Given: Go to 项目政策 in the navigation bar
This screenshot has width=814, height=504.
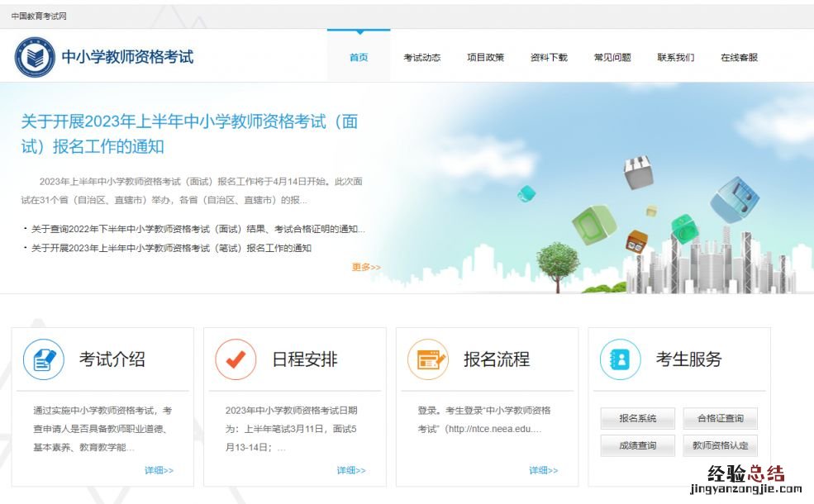Looking at the screenshot, I should [x=485, y=57].
